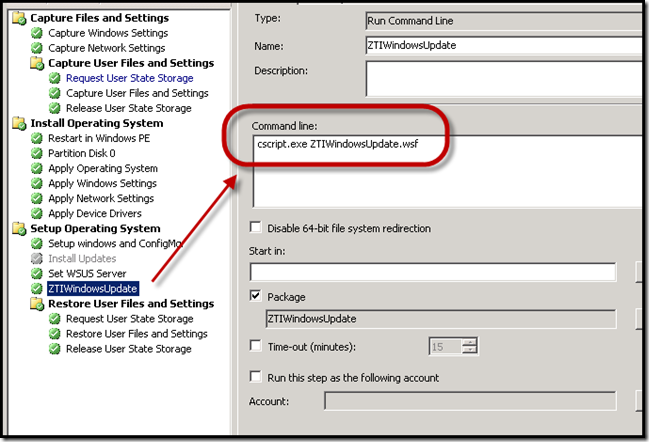Viewport: 649px width, 442px height.
Task: Select the Capture Network Settings step
Action: (x=107, y=48)
